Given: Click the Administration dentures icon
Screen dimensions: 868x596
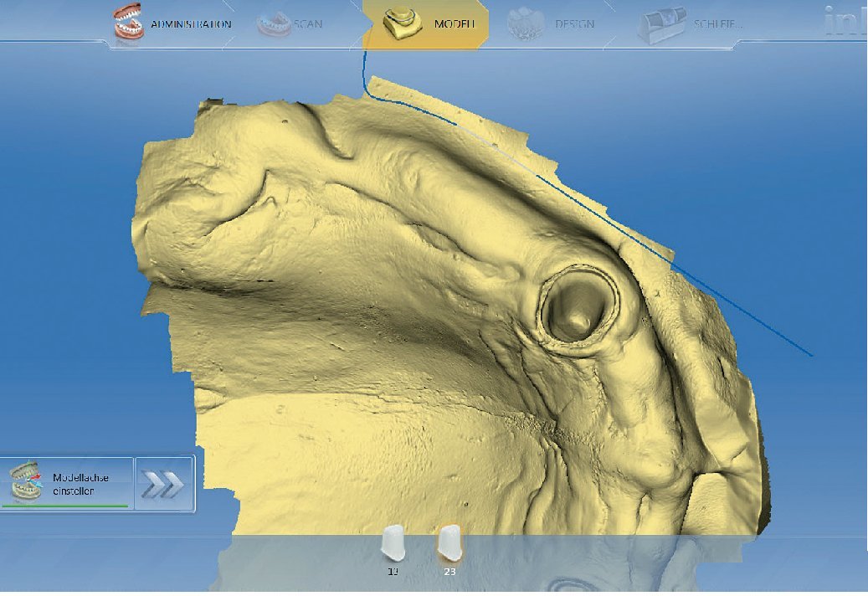Looking at the screenshot, I should (128, 23).
